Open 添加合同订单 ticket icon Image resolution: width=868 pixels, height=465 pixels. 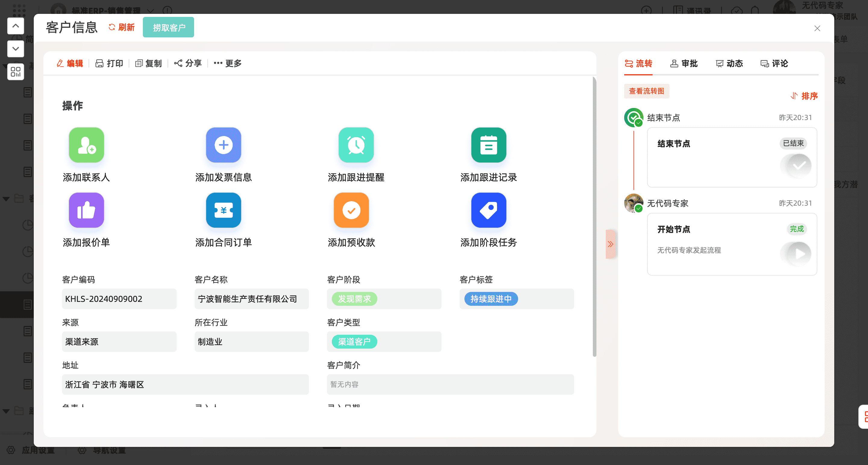(223, 210)
